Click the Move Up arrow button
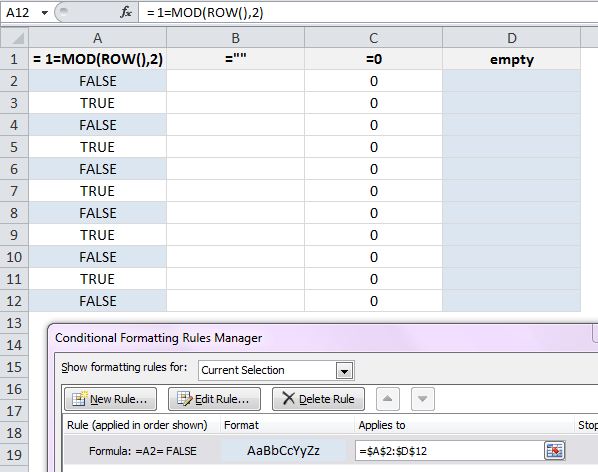Screen dimensions: 598x472 pos(387,399)
